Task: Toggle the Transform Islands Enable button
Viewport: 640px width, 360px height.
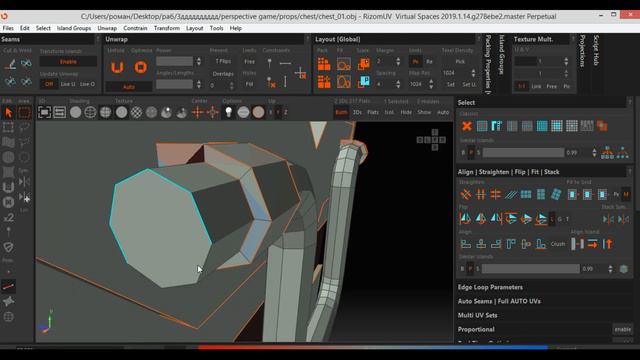Action: (68, 62)
